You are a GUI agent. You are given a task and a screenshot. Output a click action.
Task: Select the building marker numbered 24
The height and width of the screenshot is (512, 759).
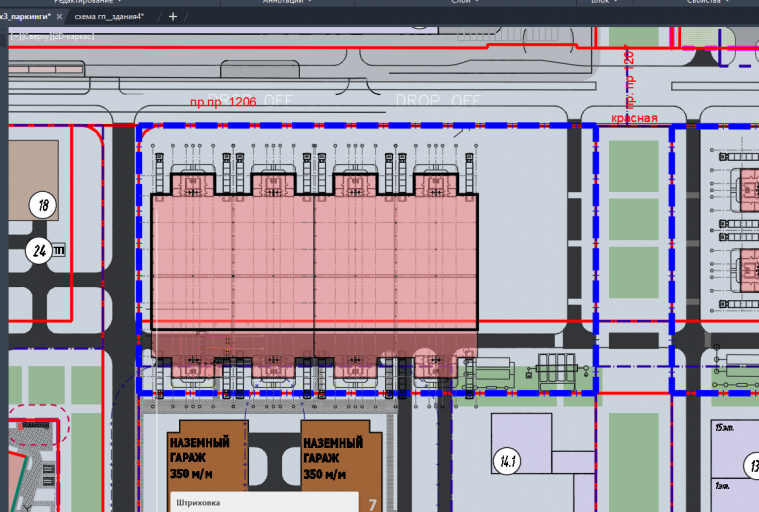pos(39,251)
